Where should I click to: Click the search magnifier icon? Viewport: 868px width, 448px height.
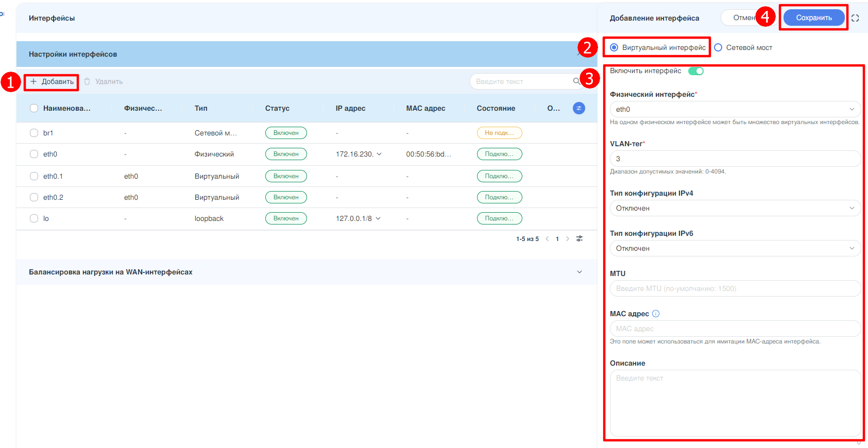click(576, 81)
